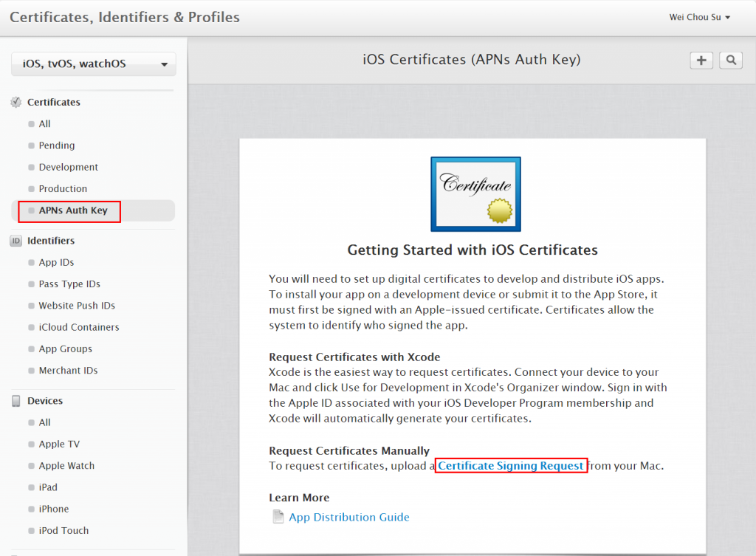Click the Devices section heading
Image resolution: width=756 pixels, height=556 pixels.
pos(45,401)
